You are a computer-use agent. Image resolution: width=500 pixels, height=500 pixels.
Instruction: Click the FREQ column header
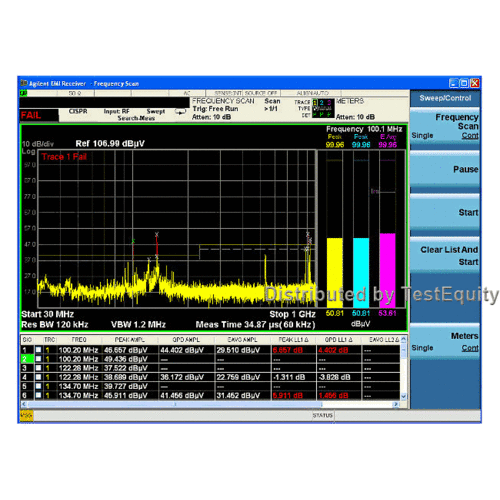pos(79,340)
